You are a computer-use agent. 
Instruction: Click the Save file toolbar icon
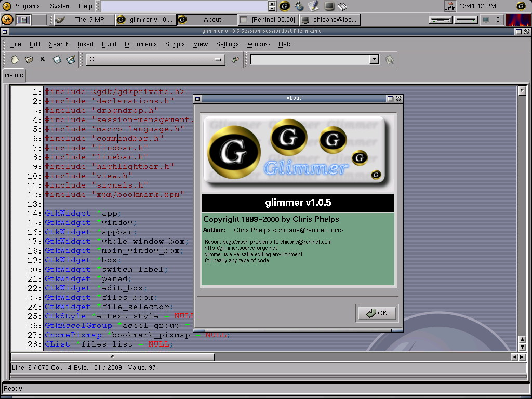pyautogui.click(x=57, y=60)
